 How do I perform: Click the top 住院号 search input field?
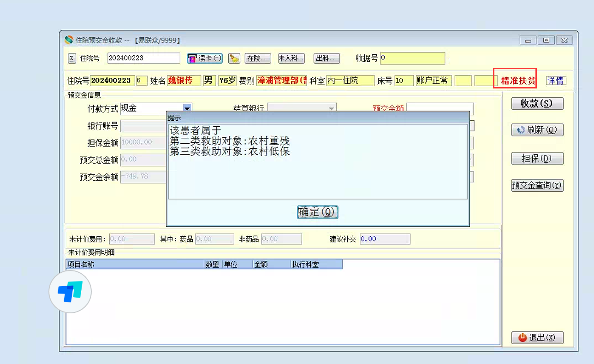tap(144, 58)
